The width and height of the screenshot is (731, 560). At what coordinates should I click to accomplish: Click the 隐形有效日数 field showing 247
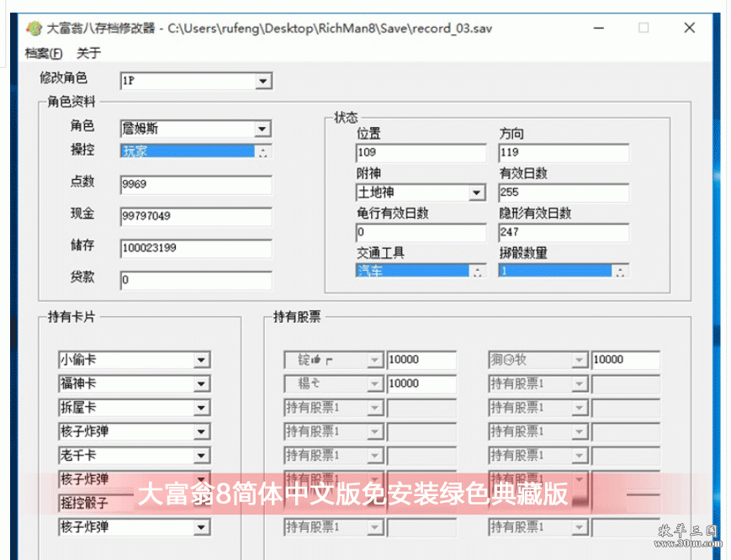pos(564,232)
